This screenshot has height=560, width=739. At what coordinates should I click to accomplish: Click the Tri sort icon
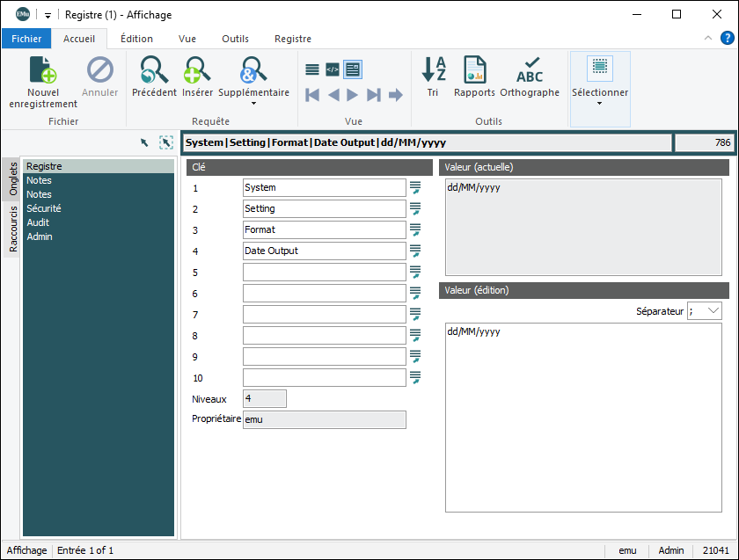pos(433,69)
